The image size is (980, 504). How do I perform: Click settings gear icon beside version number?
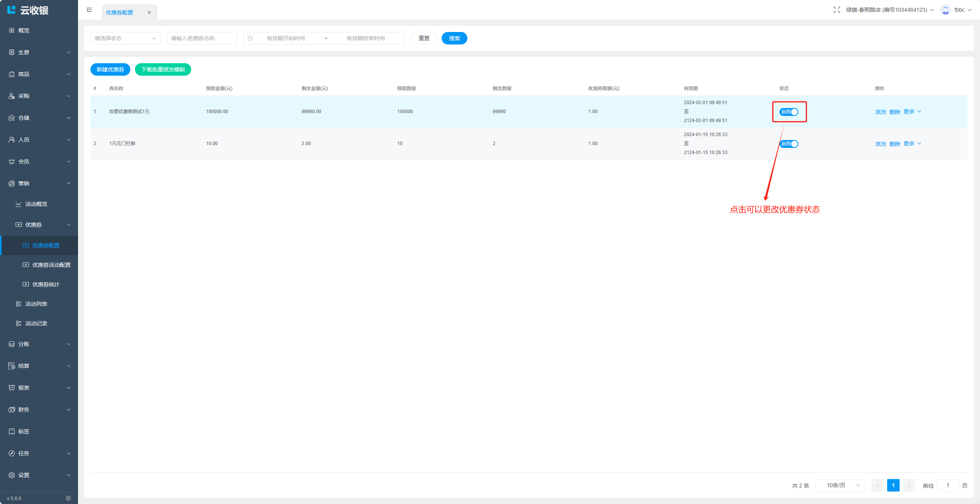pos(68,498)
